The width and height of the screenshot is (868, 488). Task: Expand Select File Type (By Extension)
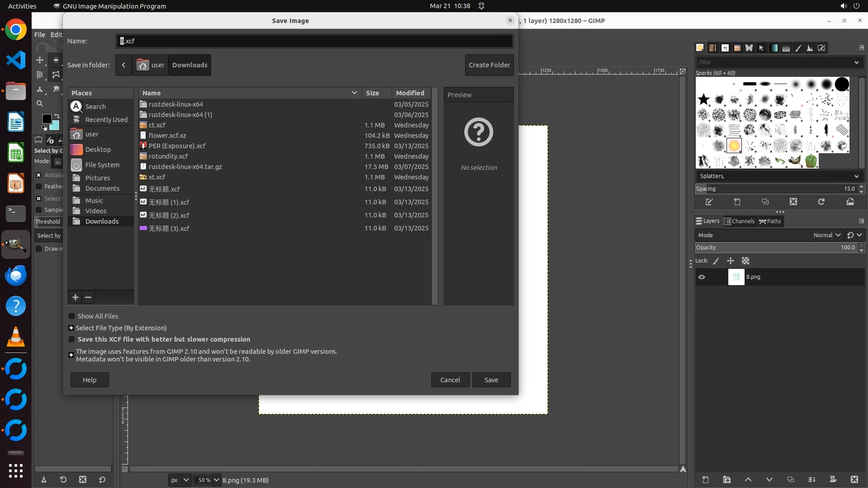[71, 328]
